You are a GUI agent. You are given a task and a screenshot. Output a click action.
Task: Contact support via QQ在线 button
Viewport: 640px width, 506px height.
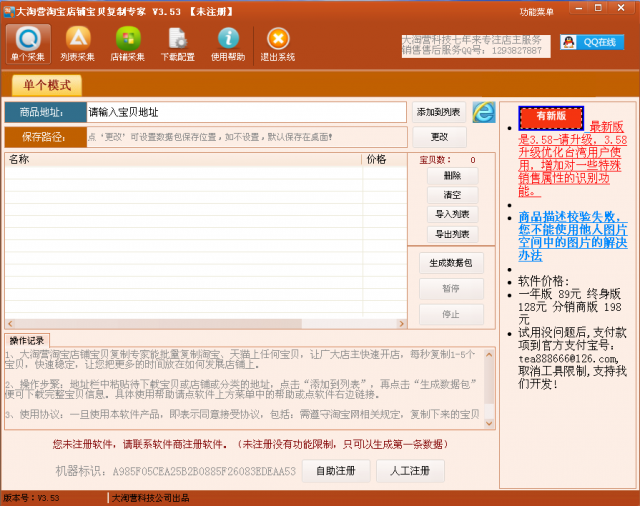pyautogui.click(x=592, y=42)
